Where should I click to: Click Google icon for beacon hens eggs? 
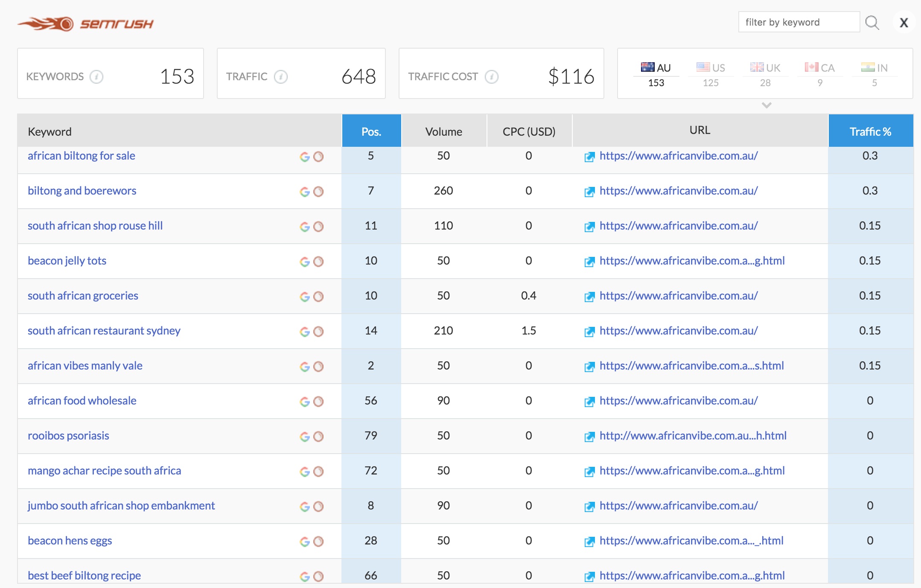(x=305, y=541)
